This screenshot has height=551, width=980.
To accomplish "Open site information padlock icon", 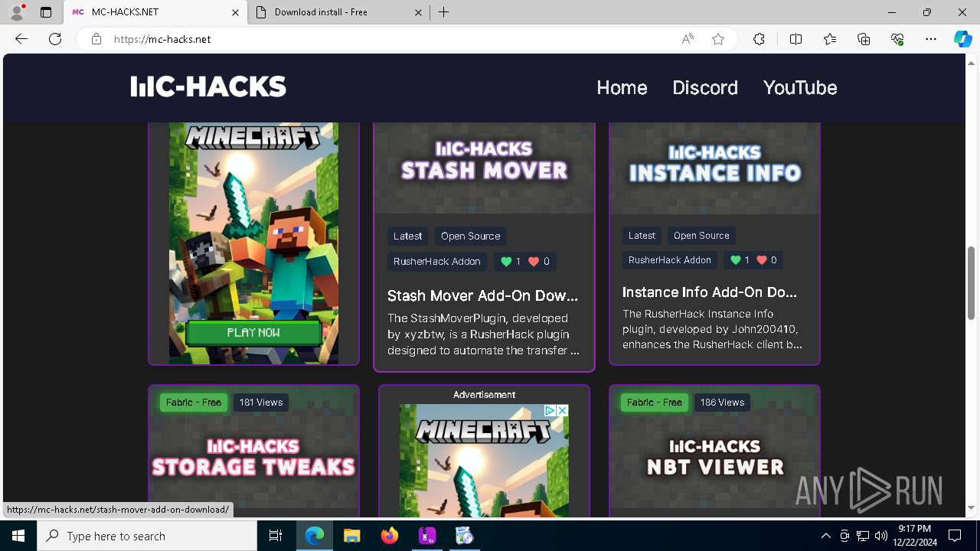I will [96, 39].
